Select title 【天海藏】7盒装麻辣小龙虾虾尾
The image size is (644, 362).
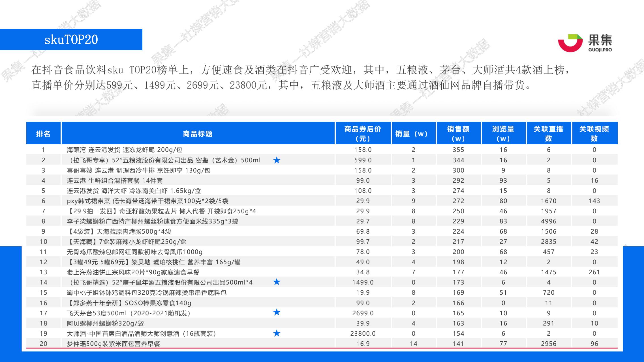point(127,242)
